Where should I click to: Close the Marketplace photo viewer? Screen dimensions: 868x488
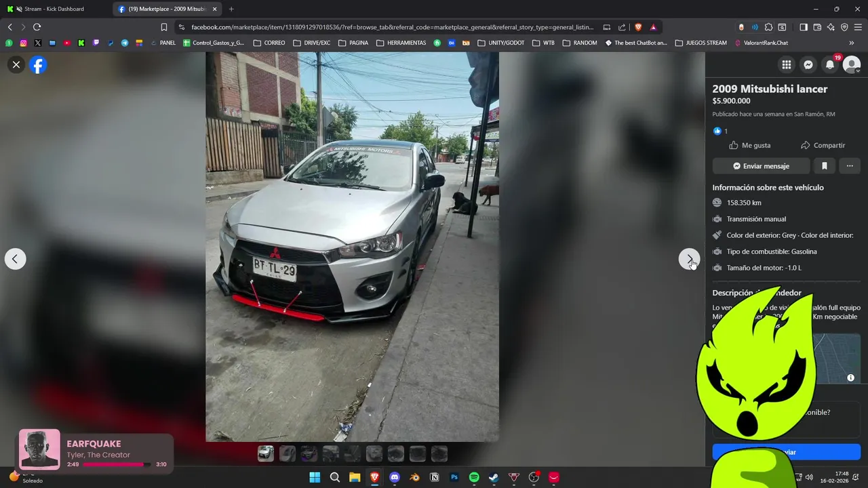[x=16, y=65]
